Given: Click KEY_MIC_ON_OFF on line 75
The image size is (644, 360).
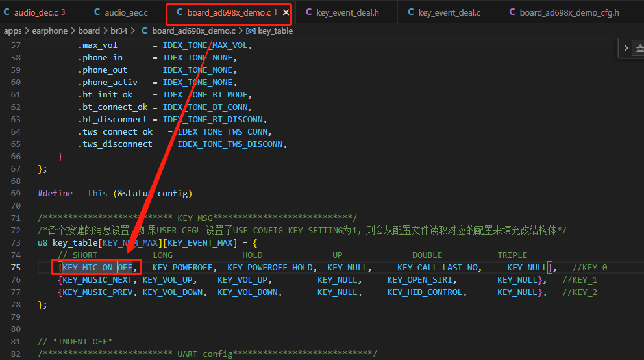Looking at the screenshot, I should click(97, 268).
